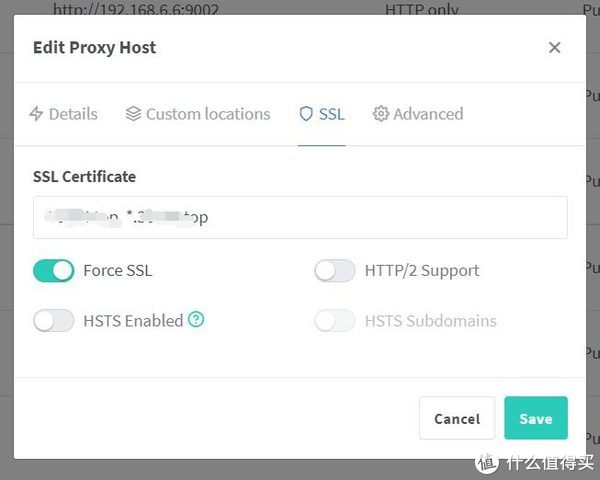Open the SSL Certificate dropdown
This screenshot has width=600, height=480.
300,217
